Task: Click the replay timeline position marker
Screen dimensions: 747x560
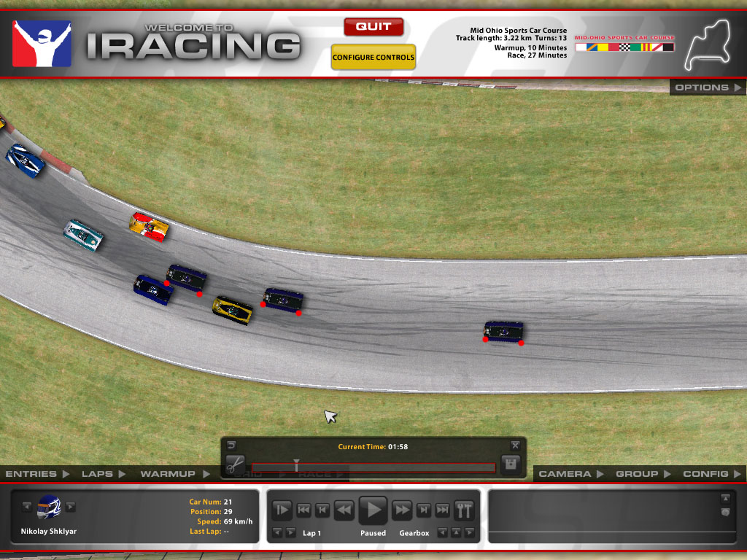Action: point(296,465)
